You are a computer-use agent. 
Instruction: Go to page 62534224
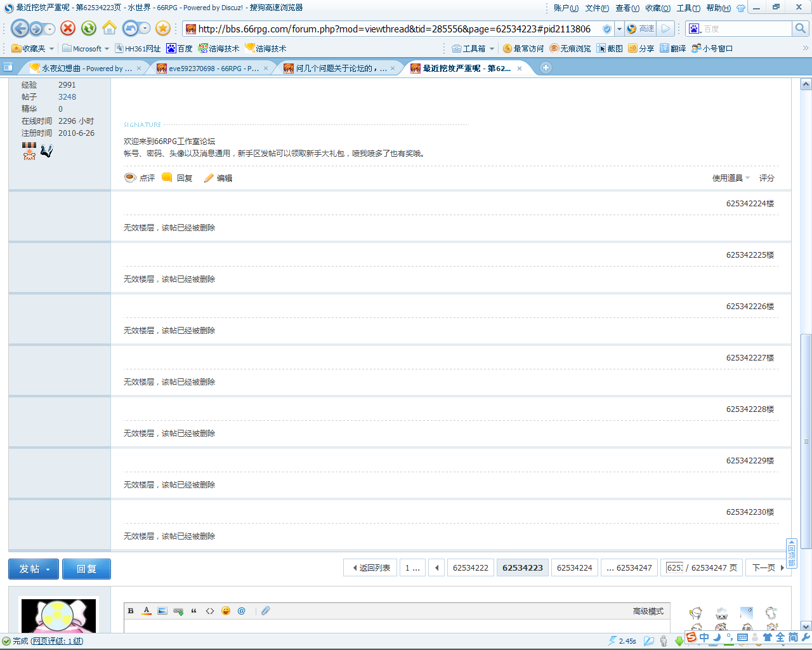(x=575, y=567)
